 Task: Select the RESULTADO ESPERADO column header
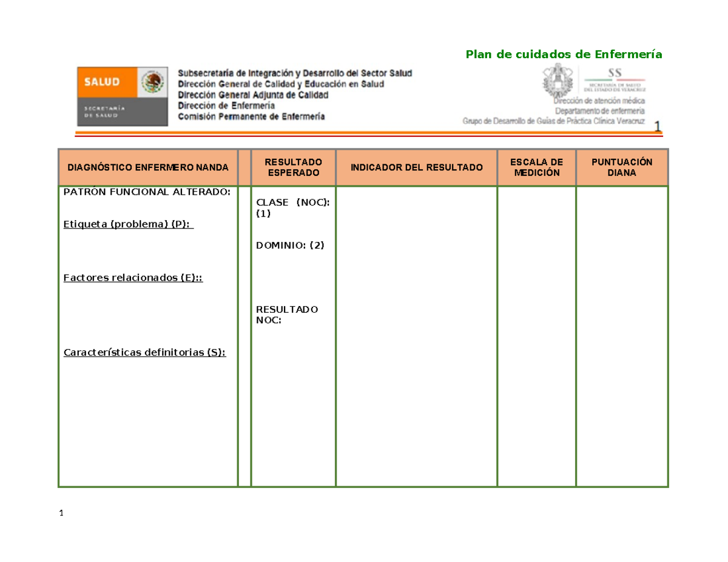292,168
